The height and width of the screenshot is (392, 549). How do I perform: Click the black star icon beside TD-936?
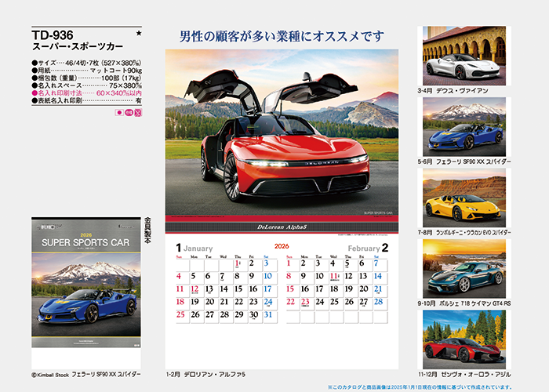[x=139, y=34]
